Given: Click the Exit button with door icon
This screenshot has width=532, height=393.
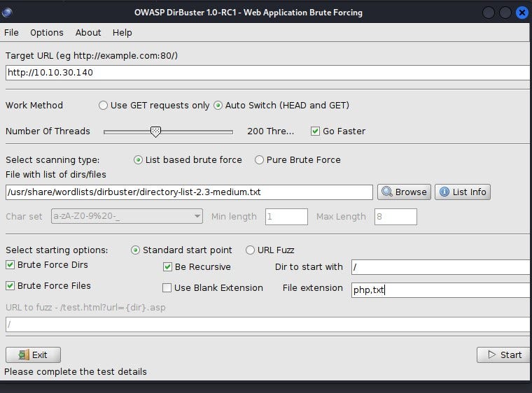Looking at the screenshot, I should click(33, 355).
